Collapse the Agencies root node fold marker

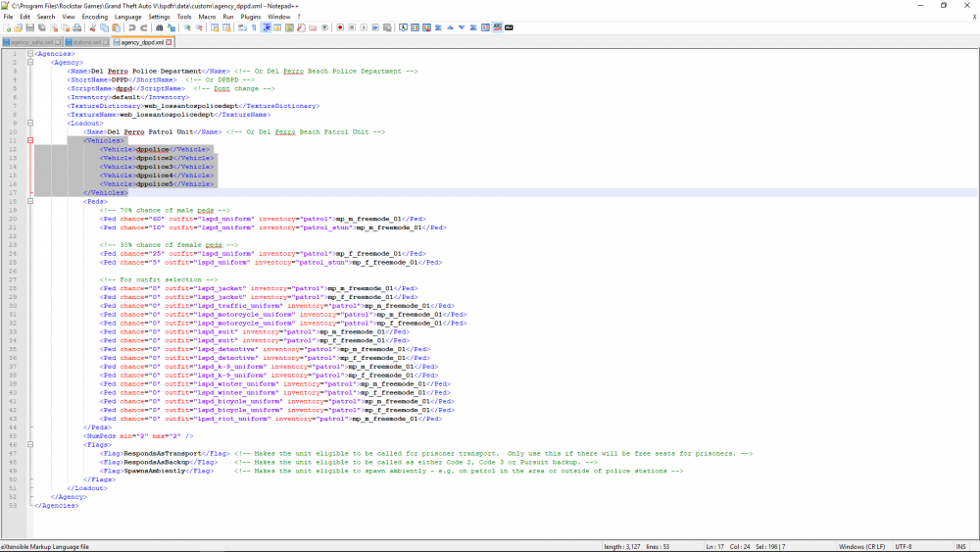(x=31, y=53)
